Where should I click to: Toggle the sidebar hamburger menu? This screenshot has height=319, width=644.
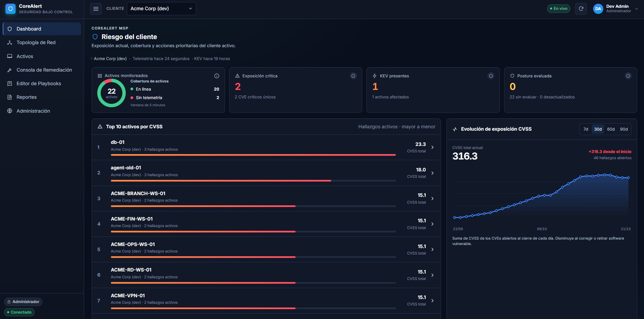pyautogui.click(x=96, y=9)
